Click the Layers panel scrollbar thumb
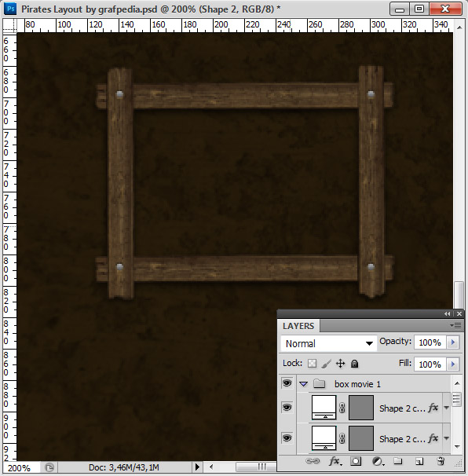 [x=457, y=400]
